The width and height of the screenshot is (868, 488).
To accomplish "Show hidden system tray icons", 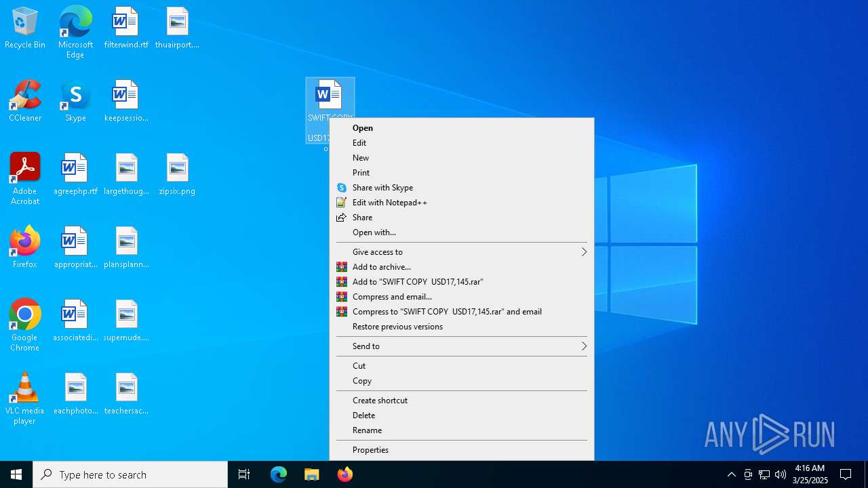I will 731,474.
